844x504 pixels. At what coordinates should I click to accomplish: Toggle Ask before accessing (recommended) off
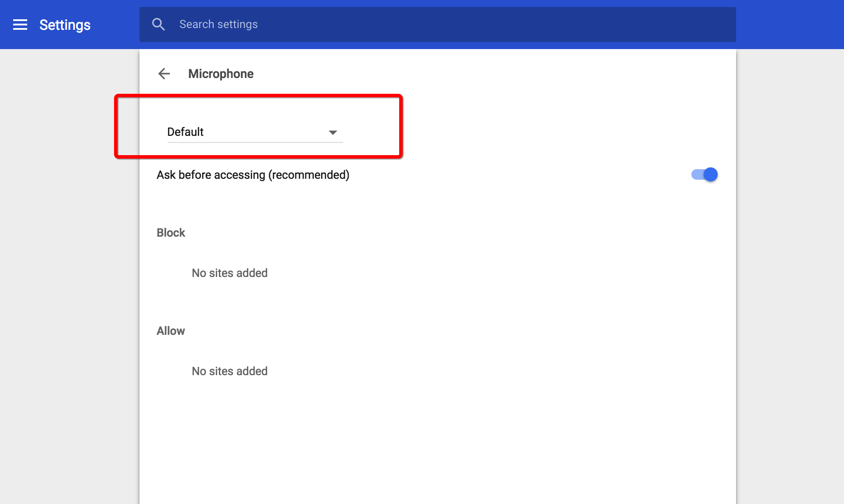pyautogui.click(x=704, y=174)
